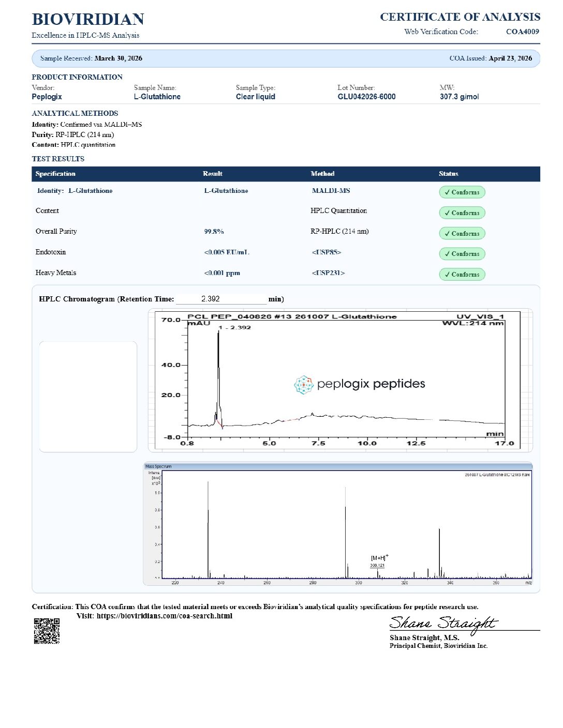Click the peplogix peptides logo icon
Screen dimensions: 563x728
(x=304, y=385)
